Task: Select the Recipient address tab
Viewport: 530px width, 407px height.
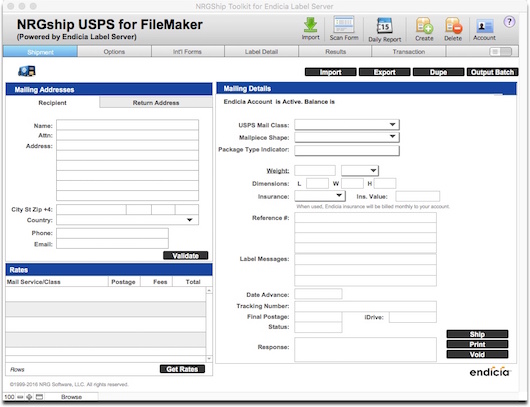Action: pyautogui.click(x=52, y=103)
